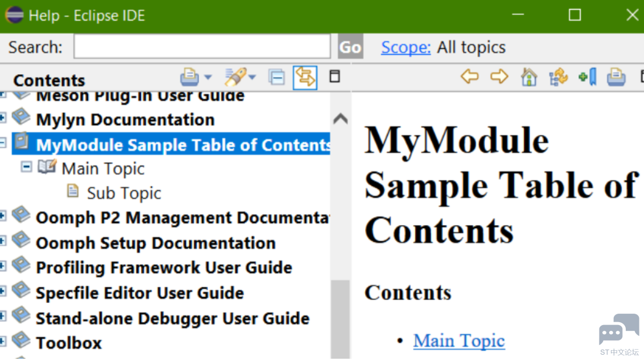
Task: Minimize the Help window
Action: pos(518,15)
